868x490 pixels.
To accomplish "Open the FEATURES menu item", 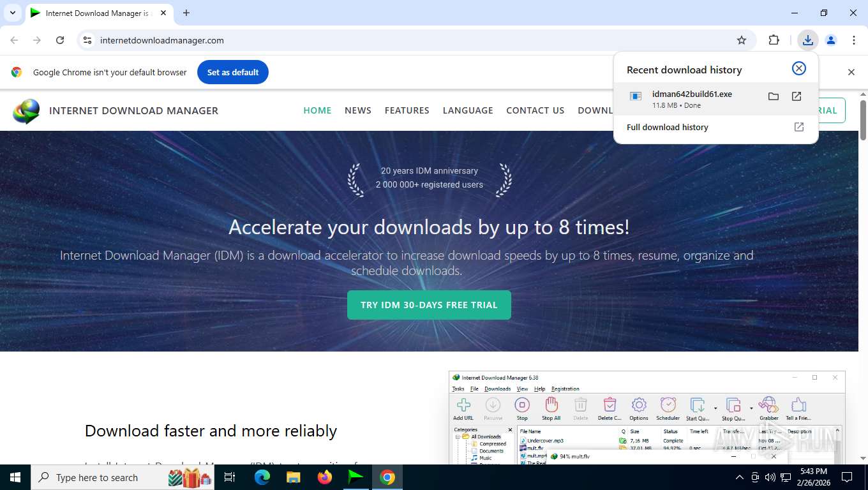I will (407, 110).
